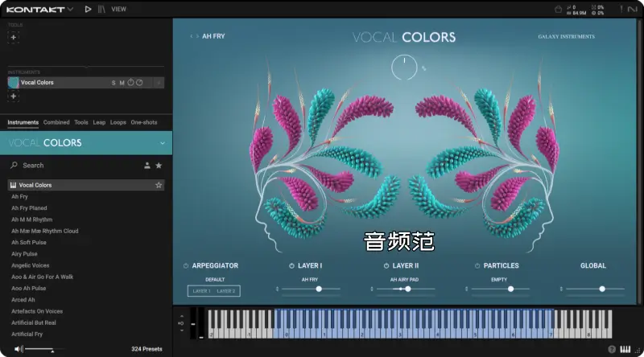Go to the next preset arrow beside AH FRY
This screenshot has width=644, height=357.
click(197, 36)
